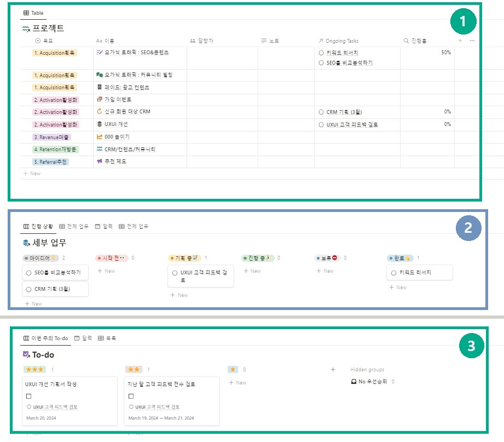Screen dimensions: 504x442
Task: Click + New under the 완료 group
Action: point(398,287)
